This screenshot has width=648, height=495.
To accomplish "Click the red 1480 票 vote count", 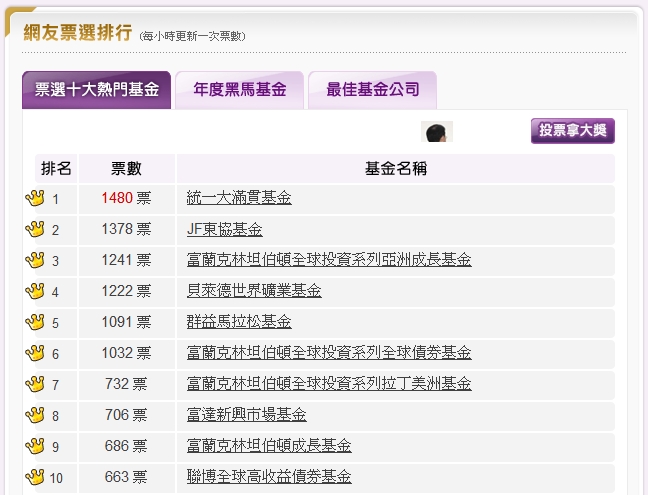I will click(126, 198).
